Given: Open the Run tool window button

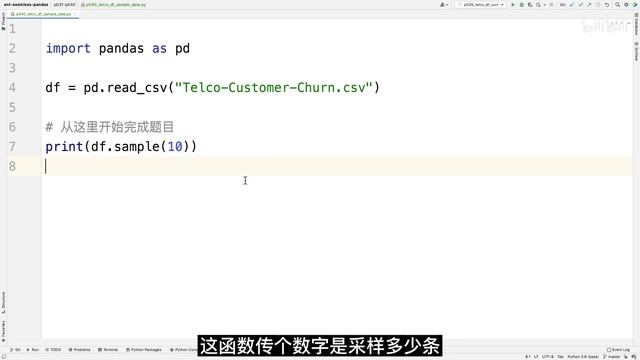Looking at the screenshot, I should pos(33,350).
